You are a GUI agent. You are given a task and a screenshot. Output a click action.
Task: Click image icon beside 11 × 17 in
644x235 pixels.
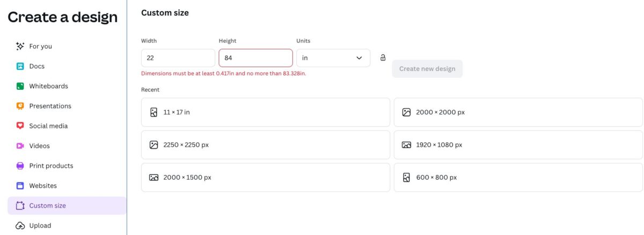(153, 112)
